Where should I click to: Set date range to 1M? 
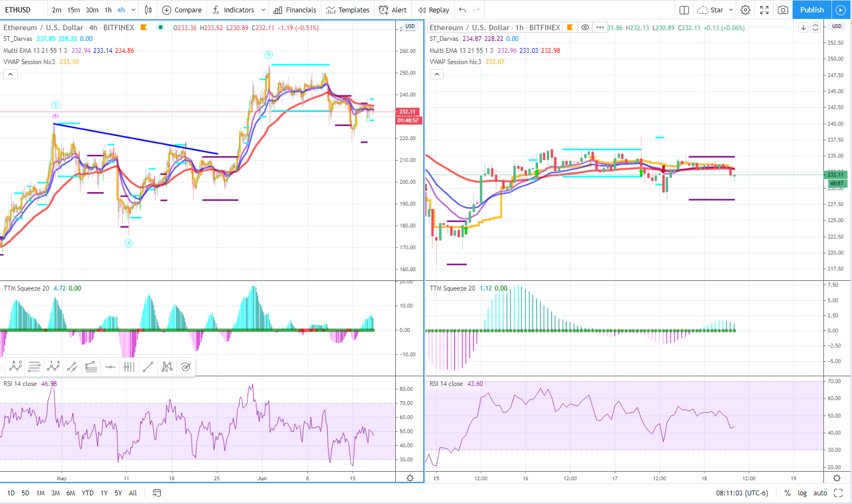tap(40, 493)
